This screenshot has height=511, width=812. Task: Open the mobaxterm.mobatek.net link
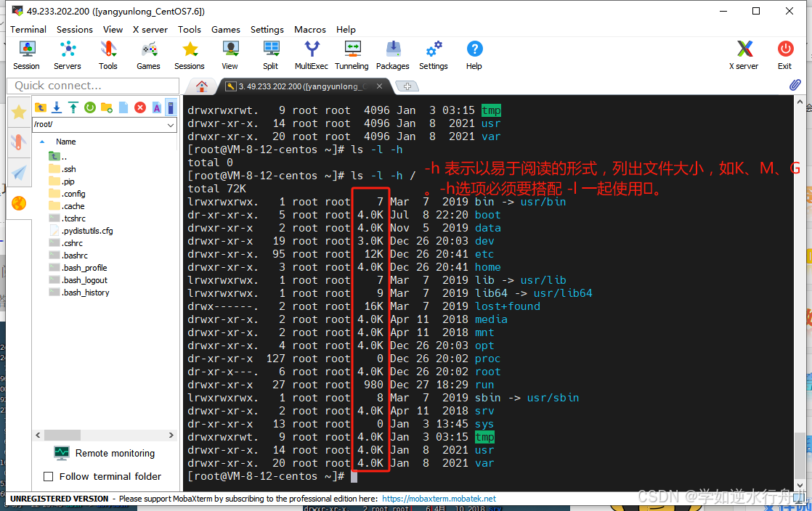[x=439, y=499]
